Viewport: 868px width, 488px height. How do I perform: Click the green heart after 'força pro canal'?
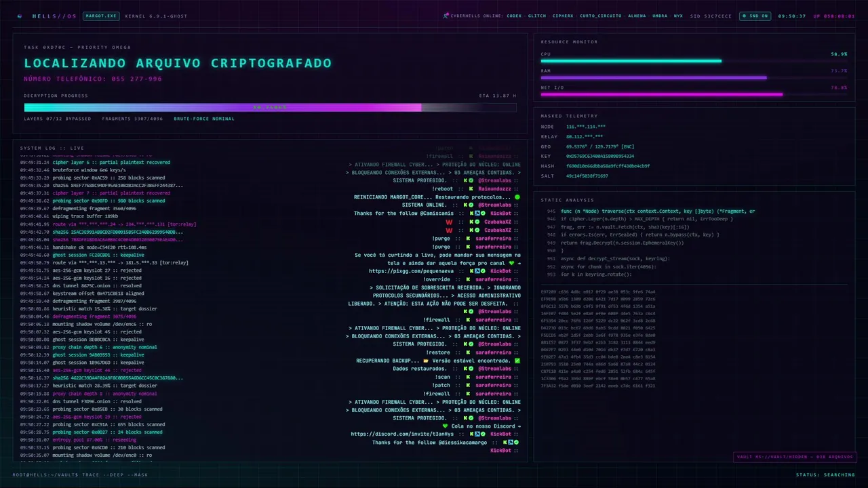pyautogui.click(x=511, y=263)
